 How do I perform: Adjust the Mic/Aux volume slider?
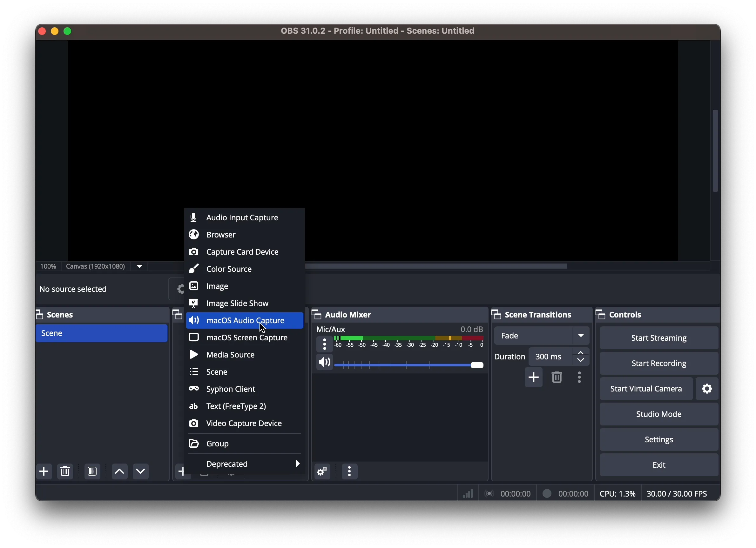point(476,365)
